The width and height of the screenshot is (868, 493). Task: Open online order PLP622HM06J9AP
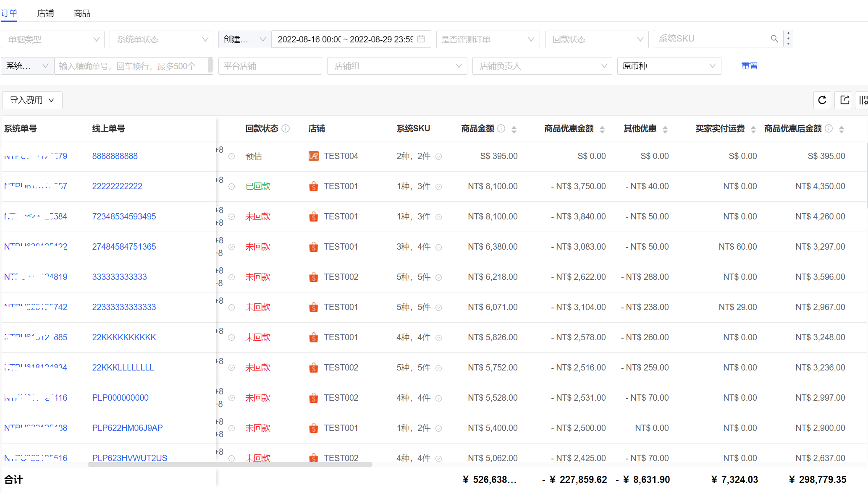[127, 428]
